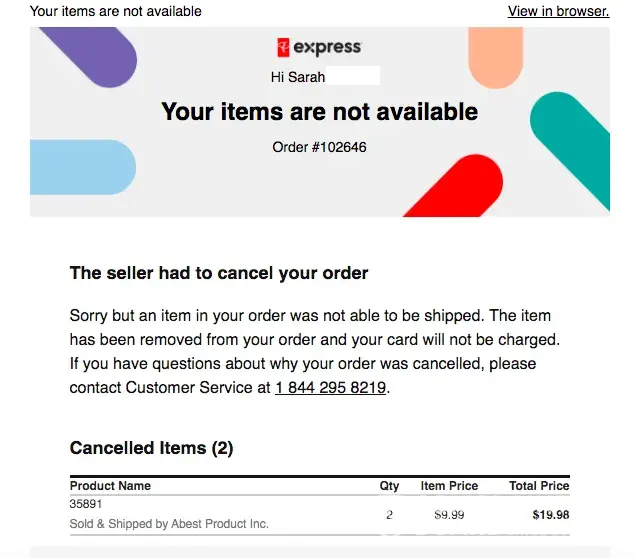This screenshot has height=558, width=634.
Task: Click 'The seller had to cancel your order' heading
Action: pyautogui.click(x=219, y=273)
